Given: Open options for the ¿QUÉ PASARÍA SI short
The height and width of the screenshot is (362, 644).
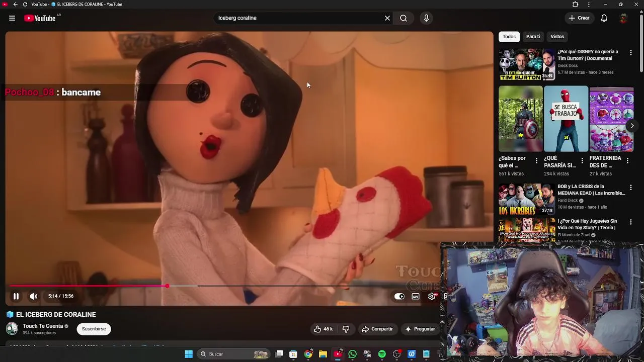Looking at the screenshot, I should [x=582, y=161].
